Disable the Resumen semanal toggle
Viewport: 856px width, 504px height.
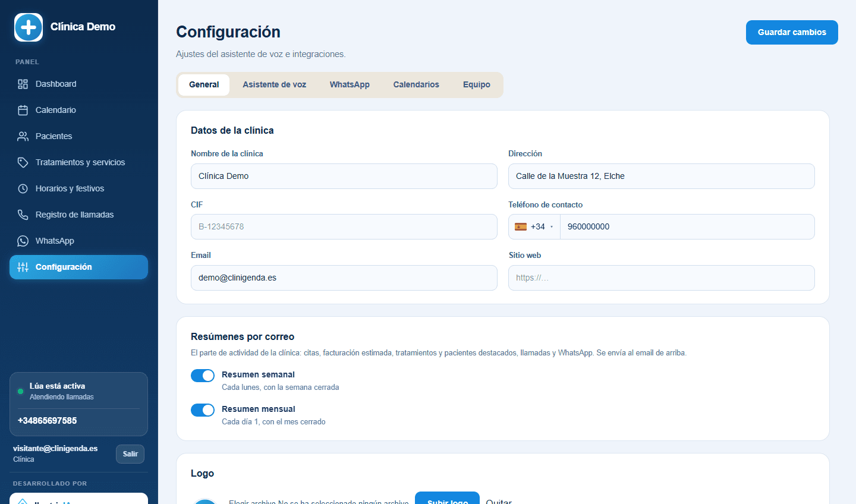click(203, 376)
